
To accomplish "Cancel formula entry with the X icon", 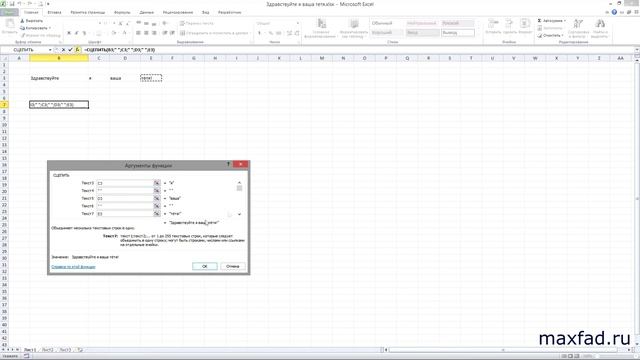I will tap(63, 50).
